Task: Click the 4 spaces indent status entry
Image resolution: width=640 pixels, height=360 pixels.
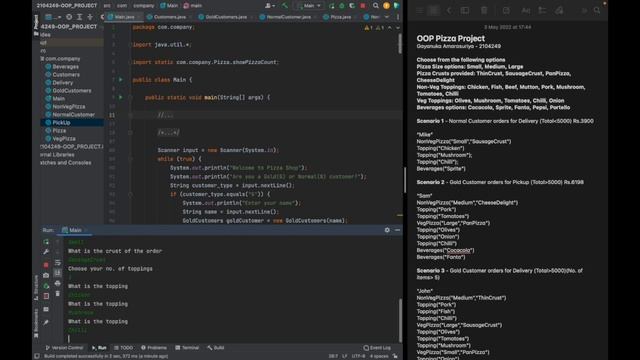Action: [x=379, y=356]
